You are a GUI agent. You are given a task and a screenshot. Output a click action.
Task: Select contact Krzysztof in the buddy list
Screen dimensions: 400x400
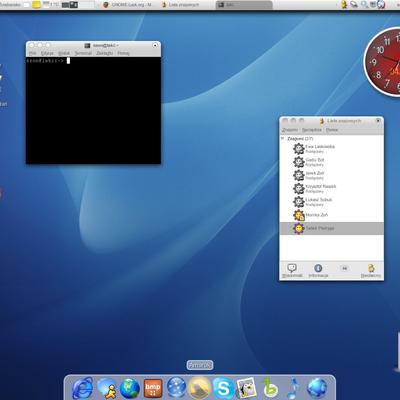(x=332, y=189)
